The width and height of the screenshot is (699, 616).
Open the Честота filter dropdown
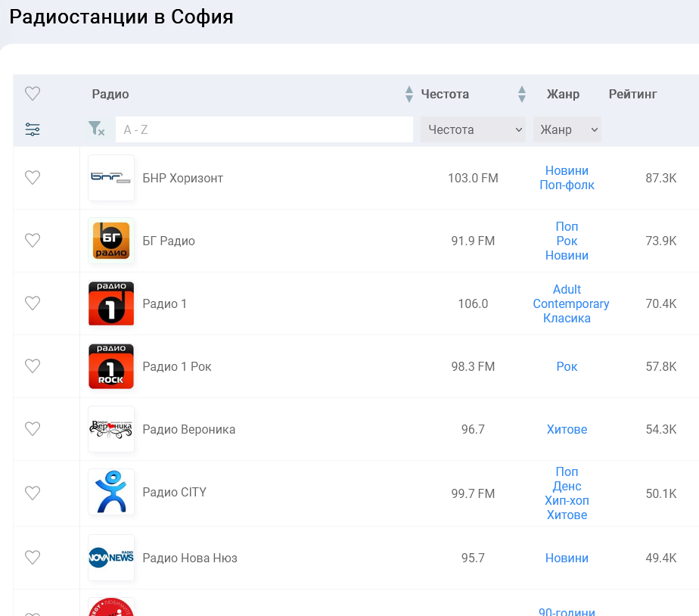tap(473, 129)
